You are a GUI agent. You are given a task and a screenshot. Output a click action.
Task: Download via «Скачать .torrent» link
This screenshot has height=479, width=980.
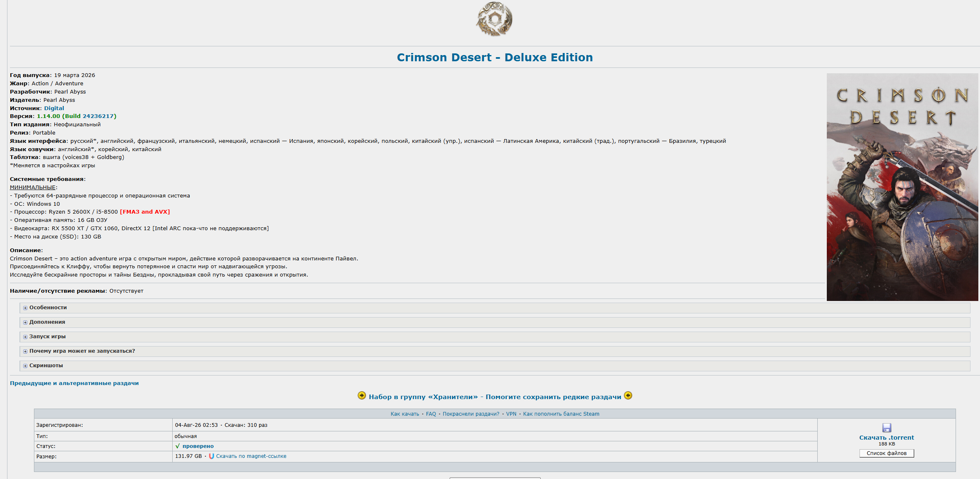886,438
